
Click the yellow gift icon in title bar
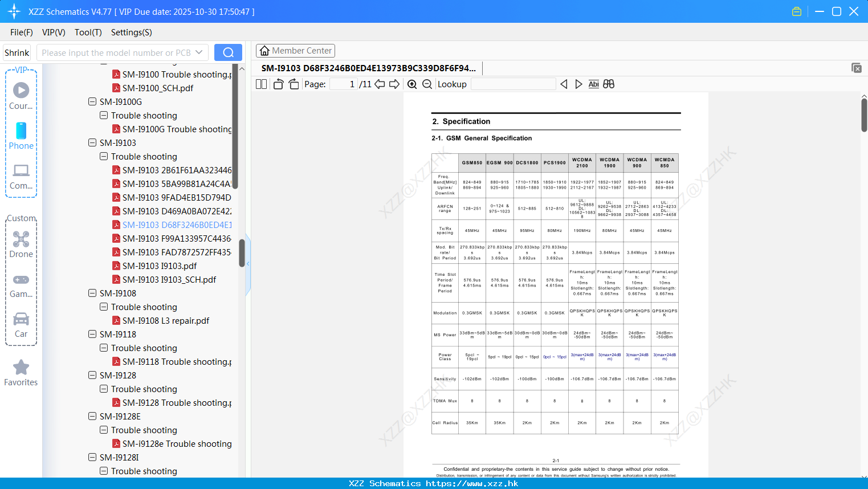tap(797, 11)
